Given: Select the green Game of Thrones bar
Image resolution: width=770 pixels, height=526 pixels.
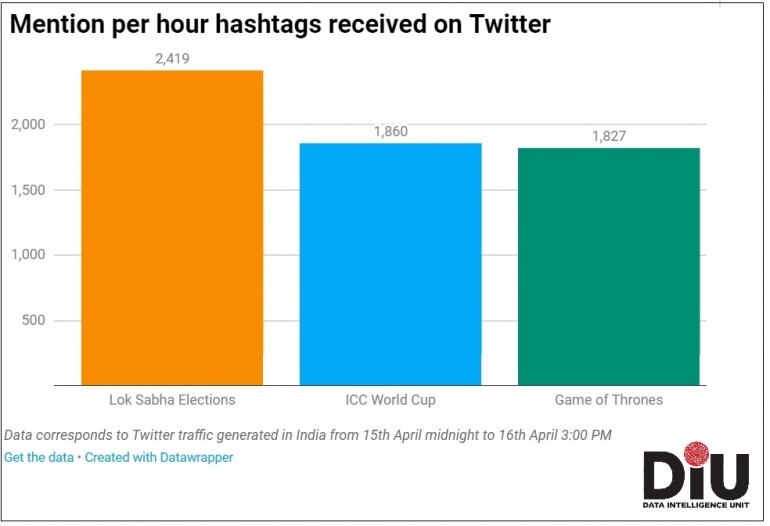Looking at the screenshot, I should pos(609,266).
